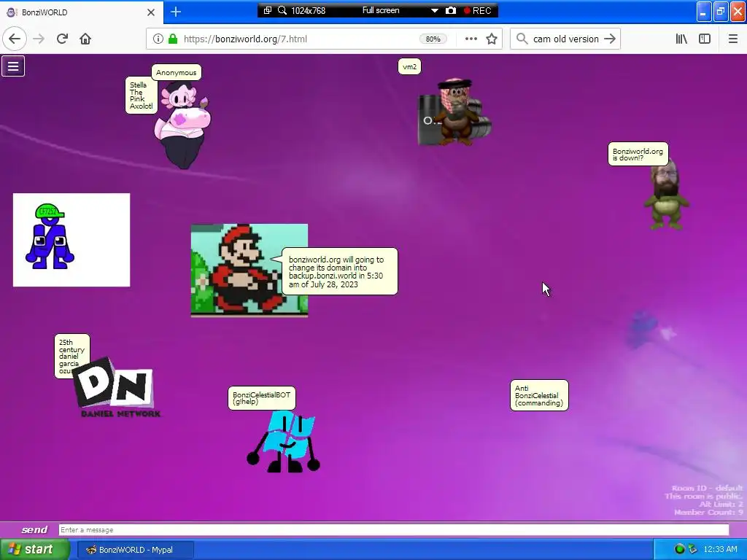Click the 'Full screen' label in recorder bar
747x560 pixels.
tap(381, 10)
